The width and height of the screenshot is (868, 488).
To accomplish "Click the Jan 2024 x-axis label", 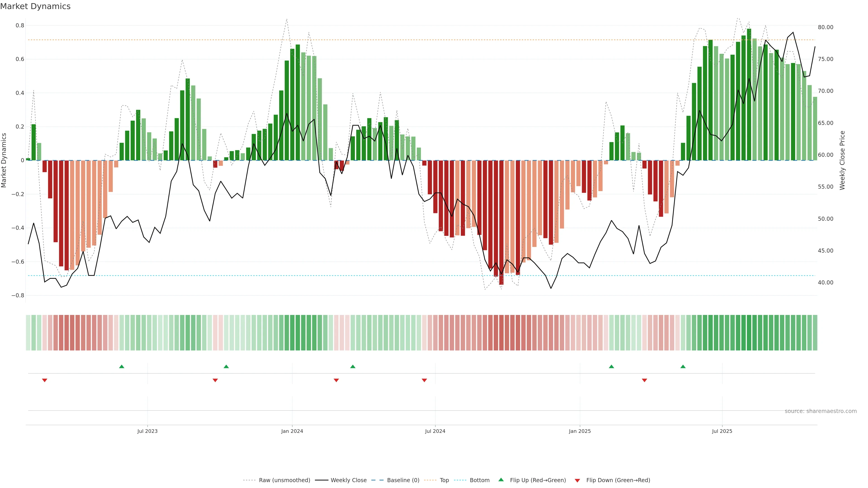I will click(292, 431).
